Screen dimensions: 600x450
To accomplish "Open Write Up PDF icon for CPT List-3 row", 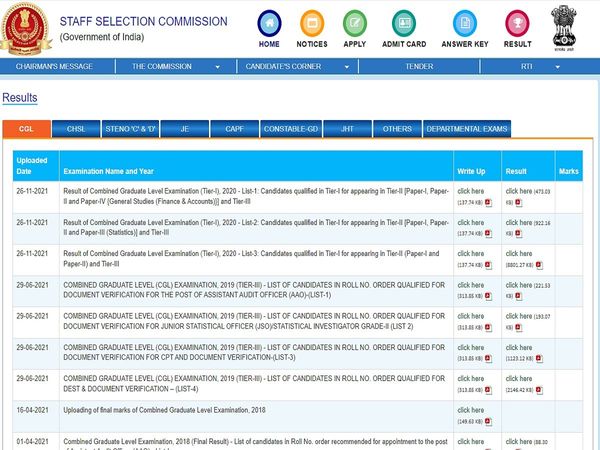I will (x=488, y=359).
